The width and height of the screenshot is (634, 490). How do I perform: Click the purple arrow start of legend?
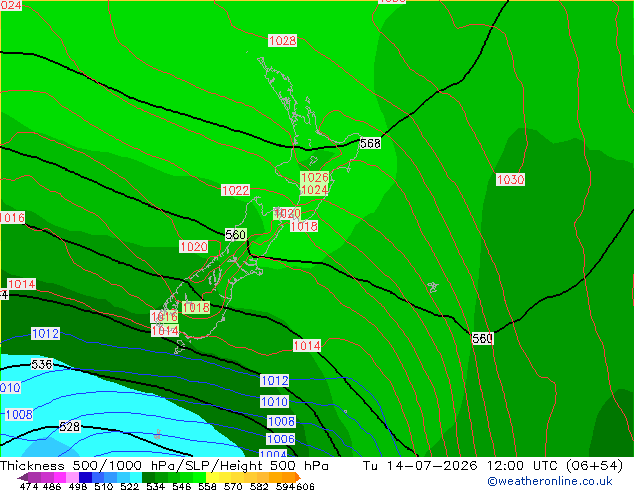(x=23, y=477)
